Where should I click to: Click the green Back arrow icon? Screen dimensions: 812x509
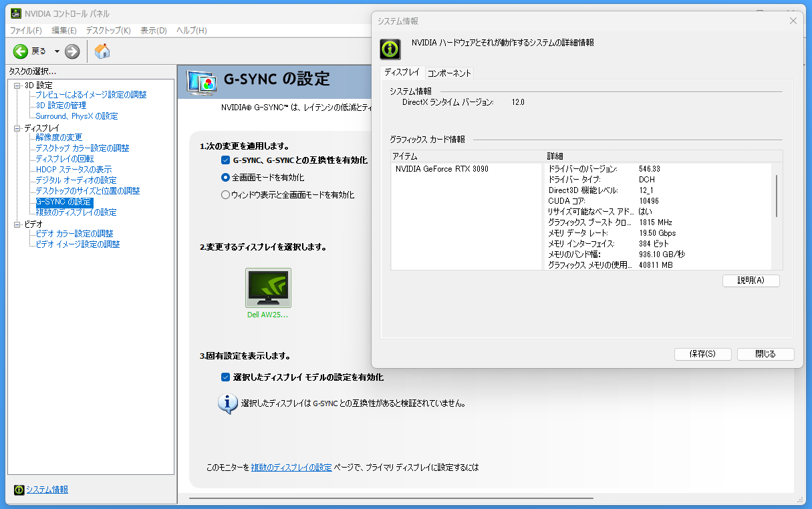coord(21,51)
